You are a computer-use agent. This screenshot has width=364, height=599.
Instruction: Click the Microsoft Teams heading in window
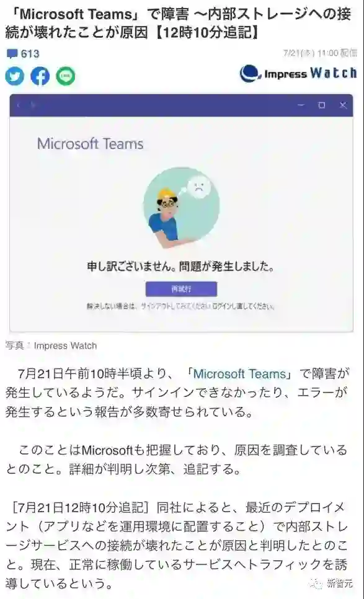click(91, 144)
